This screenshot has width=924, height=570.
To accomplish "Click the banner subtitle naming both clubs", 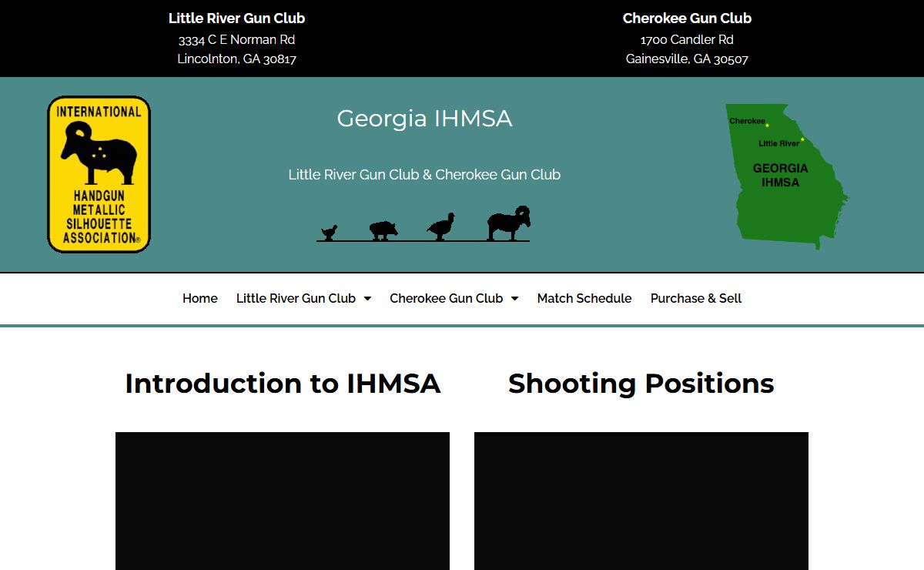I will [424, 175].
